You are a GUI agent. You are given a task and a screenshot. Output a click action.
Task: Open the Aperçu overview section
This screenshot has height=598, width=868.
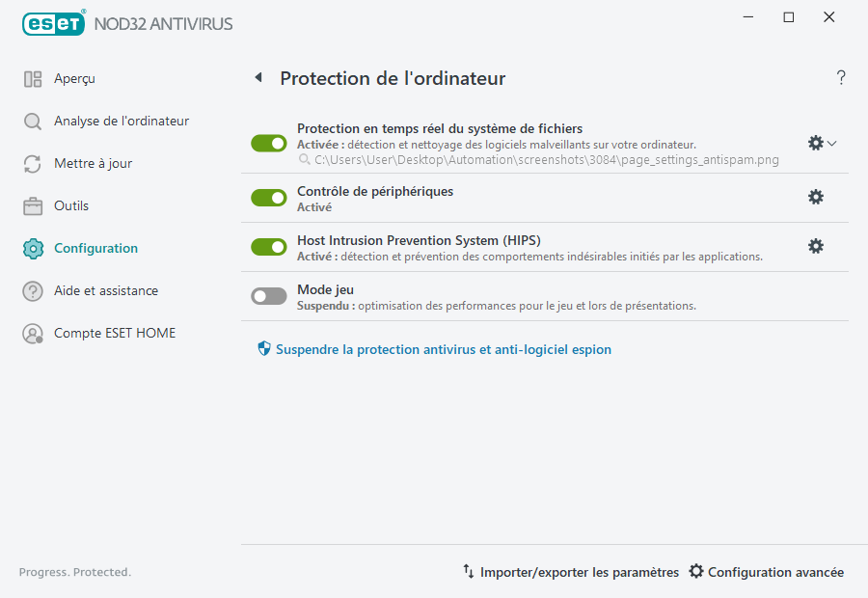66,79
